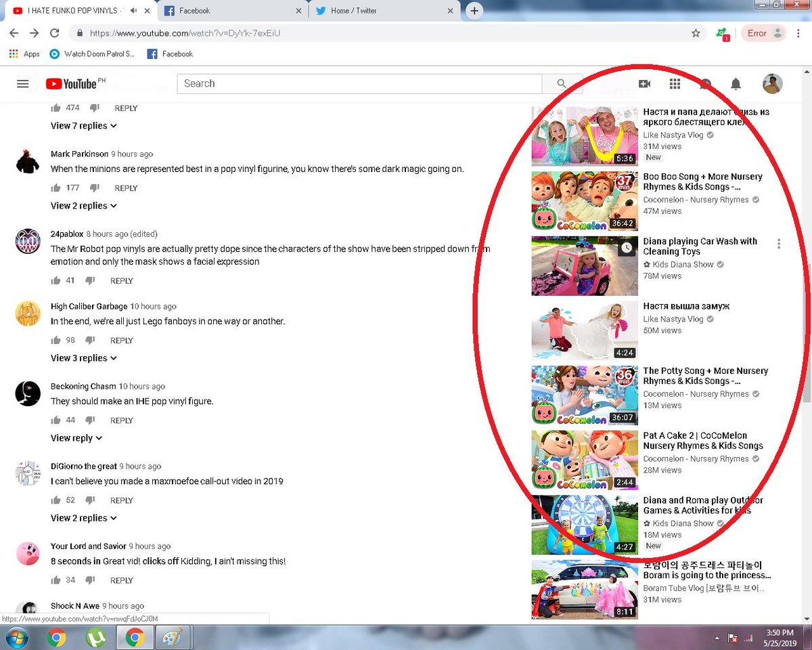Reply to the 24pablox comment
Image resolution: width=812 pixels, height=650 pixels.
point(122,281)
